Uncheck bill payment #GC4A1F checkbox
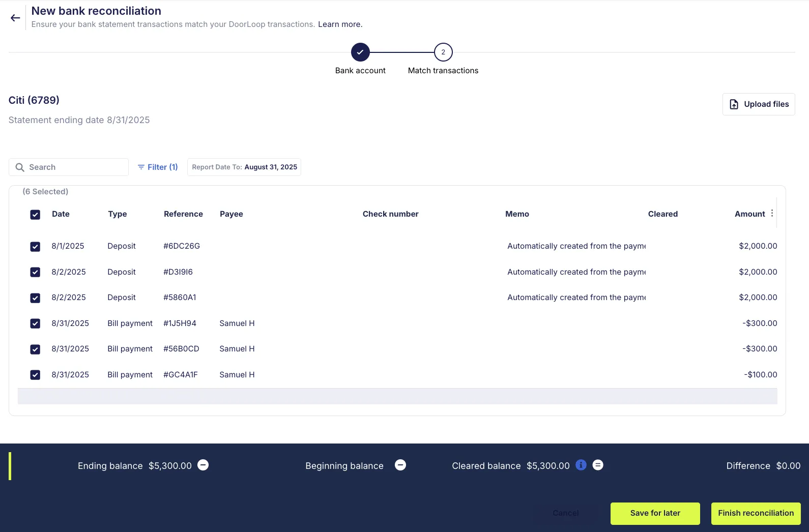The width and height of the screenshot is (809, 532). click(35, 375)
